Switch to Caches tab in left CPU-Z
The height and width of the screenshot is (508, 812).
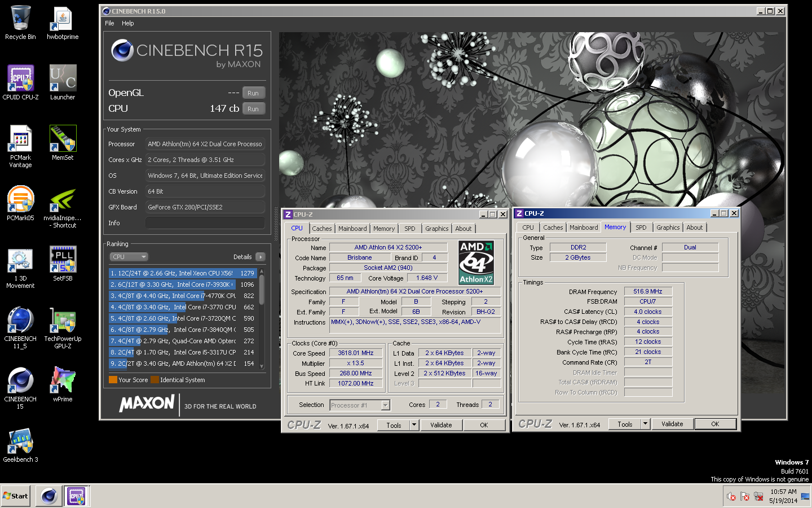coord(322,229)
